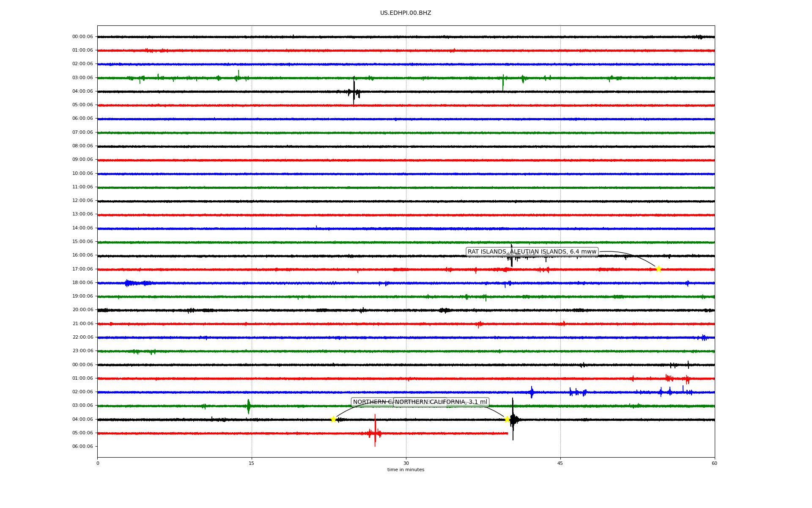The height and width of the screenshot is (508, 812).
Task: Click the yellow star on the 17:00:06 trace
Action: pos(658,269)
